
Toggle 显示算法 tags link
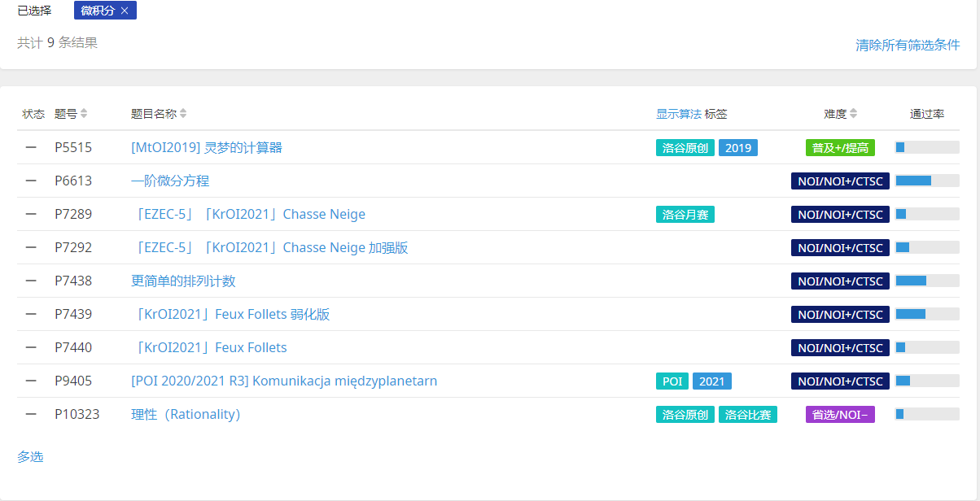coord(679,114)
